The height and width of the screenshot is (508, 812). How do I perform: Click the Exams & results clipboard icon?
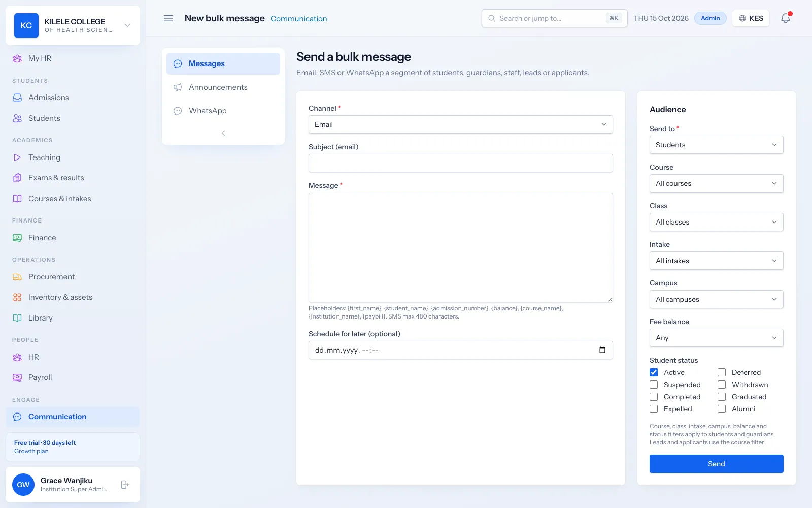[x=17, y=178]
